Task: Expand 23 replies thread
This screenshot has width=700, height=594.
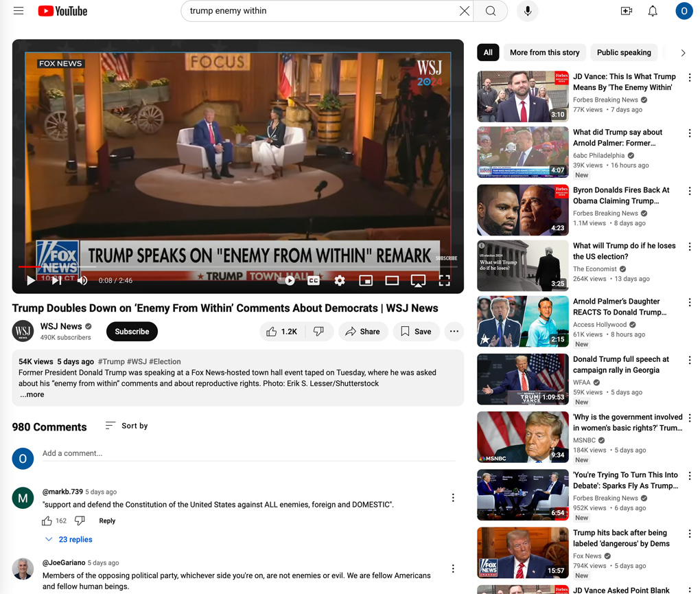Action: (69, 540)
